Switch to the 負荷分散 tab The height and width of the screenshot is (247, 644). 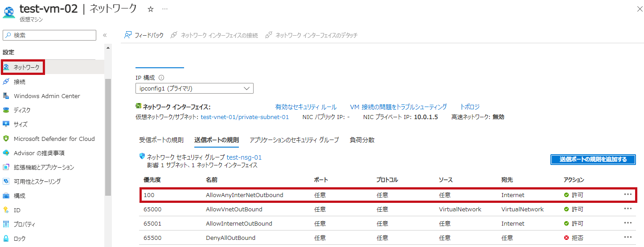pyautogui.click(x=362, y=140)
